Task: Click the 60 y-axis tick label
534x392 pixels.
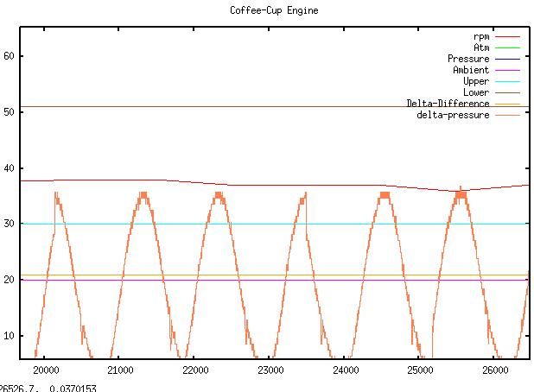Action: [x=9, y=56]
